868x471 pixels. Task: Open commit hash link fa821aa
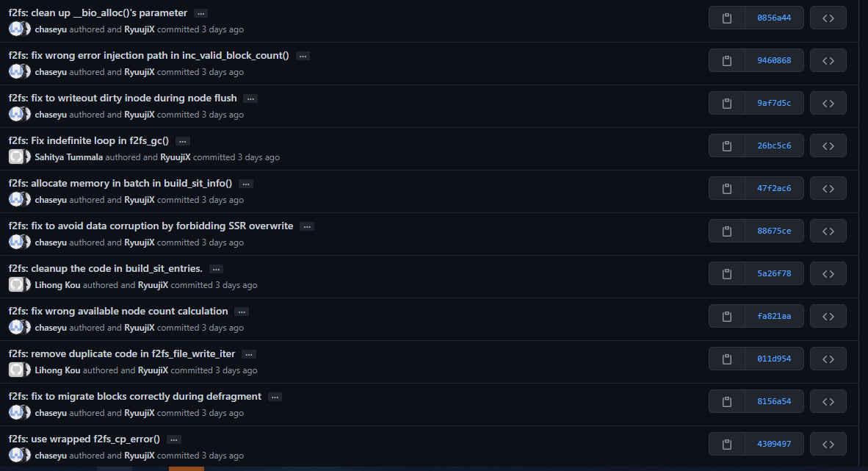tap(774, 317)
